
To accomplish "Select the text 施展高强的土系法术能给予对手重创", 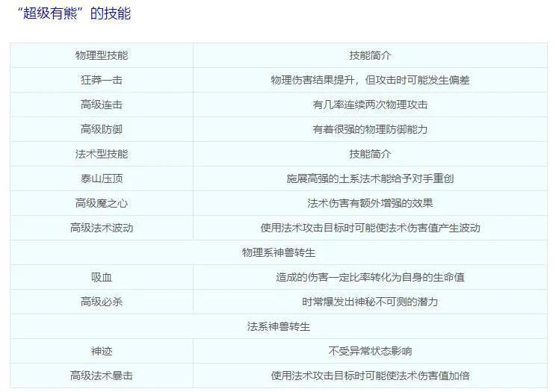I will click(x=370, y=178).
